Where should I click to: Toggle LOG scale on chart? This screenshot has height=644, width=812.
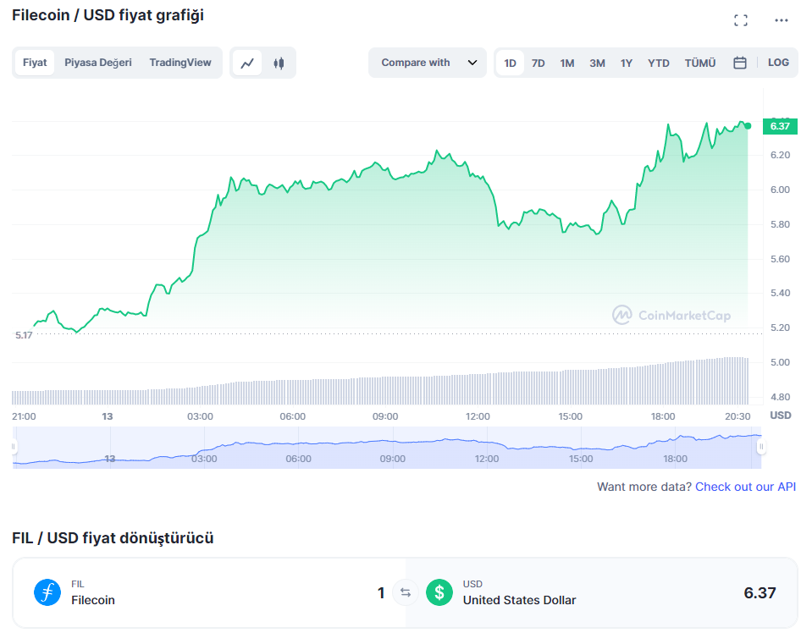click(778, 63)
